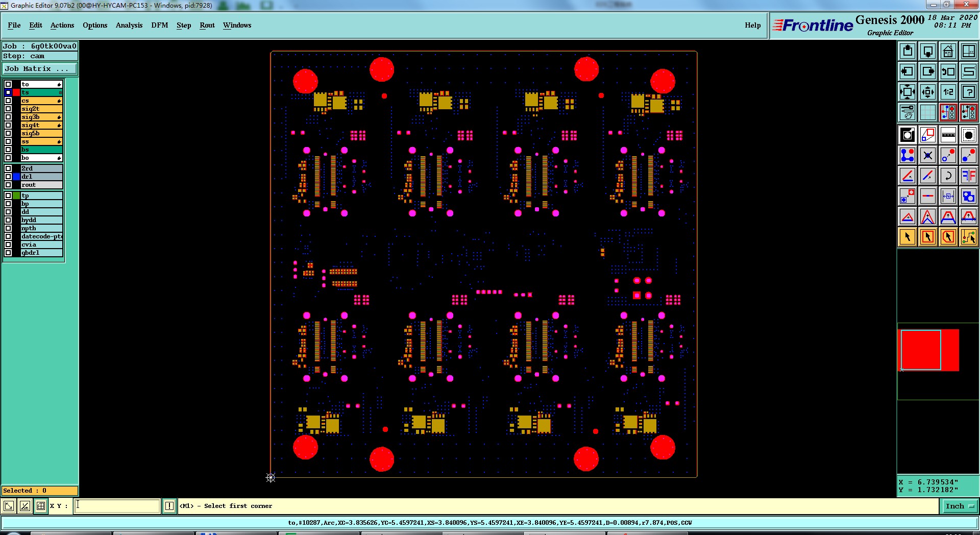The height and width of the screenshot is (535, 980).
Task: Select the polygon selection arrow tool
Action: (x=948, y=237)
